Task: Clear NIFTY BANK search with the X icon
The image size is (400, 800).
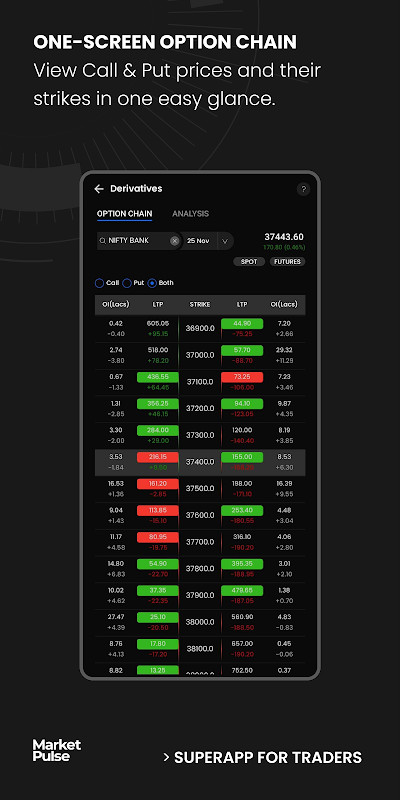Action: click(174, 241)
